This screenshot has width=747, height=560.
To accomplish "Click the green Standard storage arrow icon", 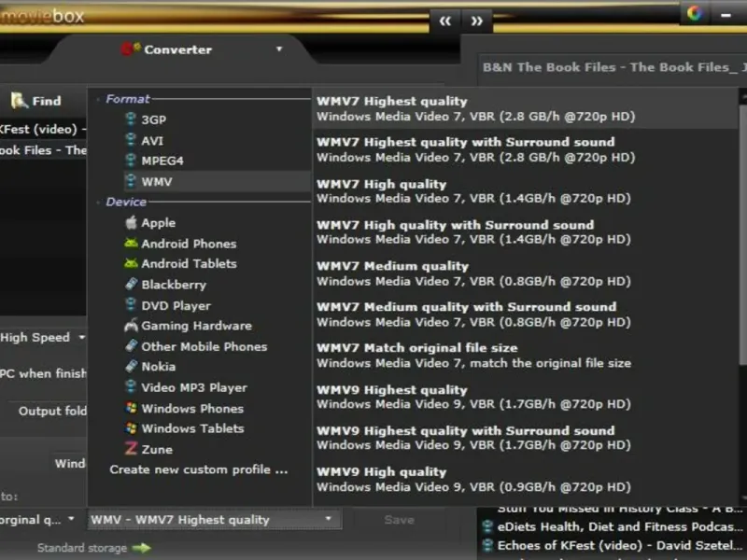I will 141,548.
